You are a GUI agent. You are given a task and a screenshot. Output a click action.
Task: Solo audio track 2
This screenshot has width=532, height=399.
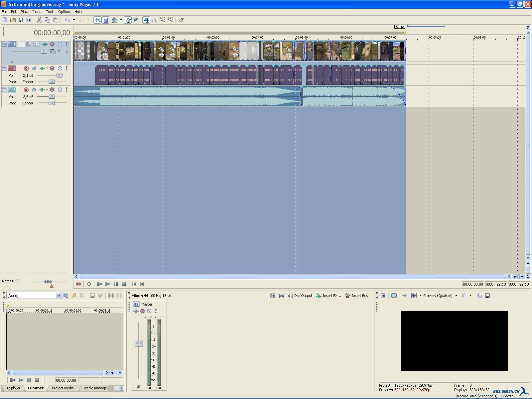[66, 68]
